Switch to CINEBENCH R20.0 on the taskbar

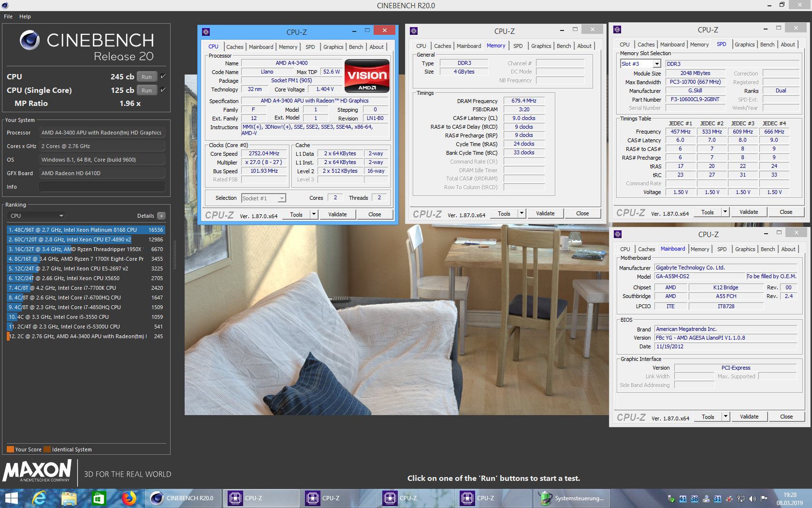184,498
